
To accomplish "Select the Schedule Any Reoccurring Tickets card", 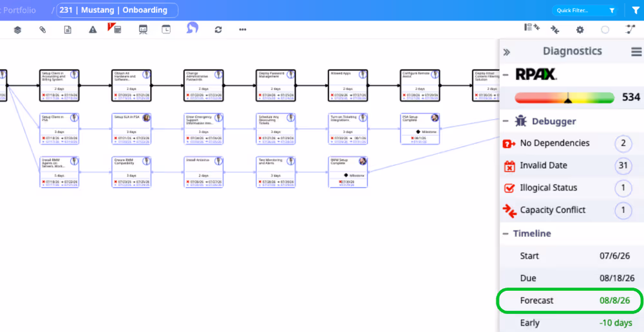I will pos(276,129).
